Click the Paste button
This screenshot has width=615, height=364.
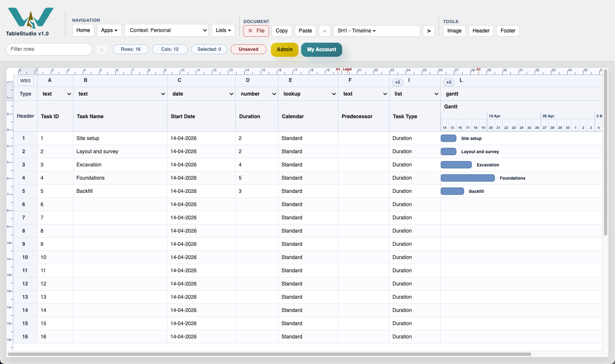(305, 31)
